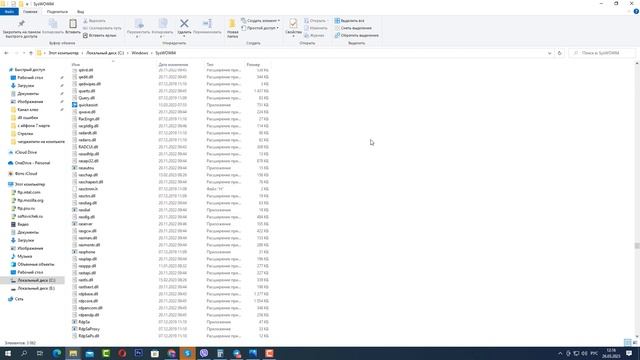Click the file list vertical scrollbar thumb
Image resolution: width=640 pixels, height=360 pixels.
point(637,245)
